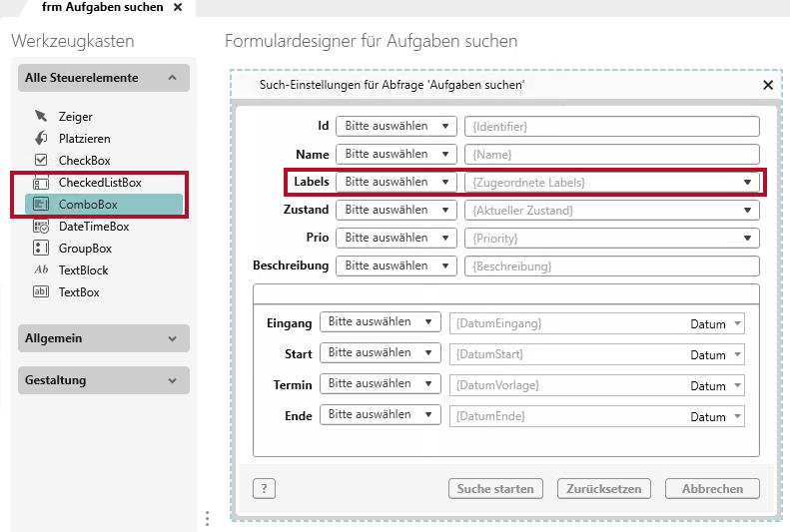Image resolution: width=790 pixels, height=532 pixels.
Task: Select the Zeiger pointer tool icon
Action: (41, 116)
